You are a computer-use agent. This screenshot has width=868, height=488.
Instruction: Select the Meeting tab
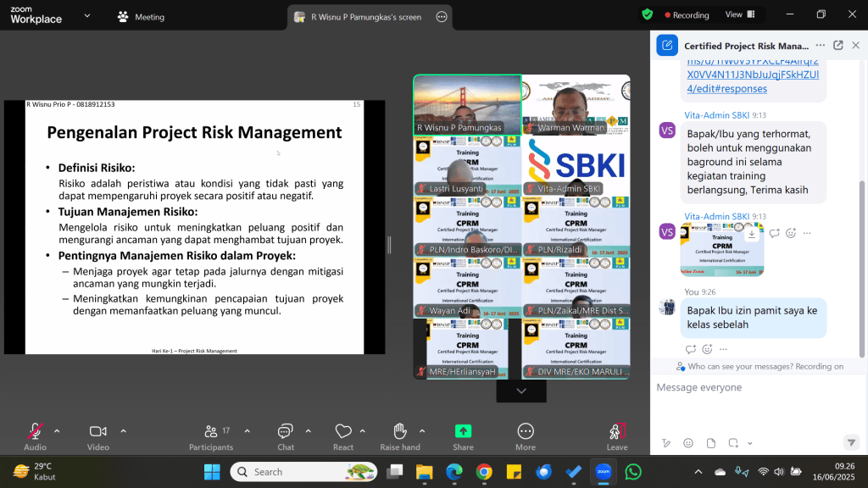[142, 17]
